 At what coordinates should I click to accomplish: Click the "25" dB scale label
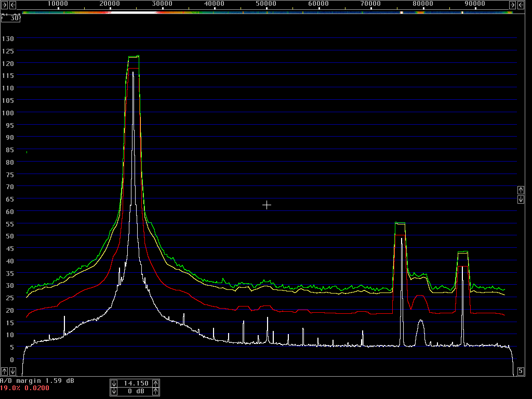click(10, 298)
